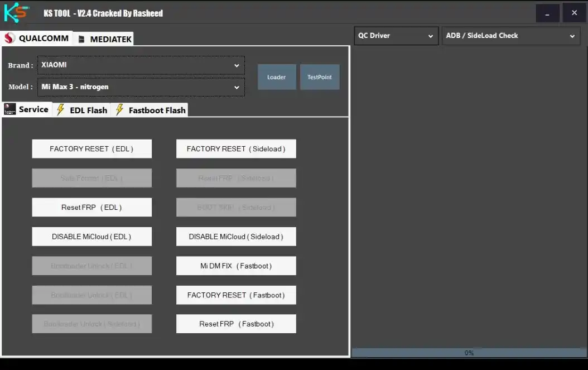The height and width of the screenshot is (370, 588).
Task: Click the greyed Safe Format ( EDL ) button
Action: click(x=92, y=178)
